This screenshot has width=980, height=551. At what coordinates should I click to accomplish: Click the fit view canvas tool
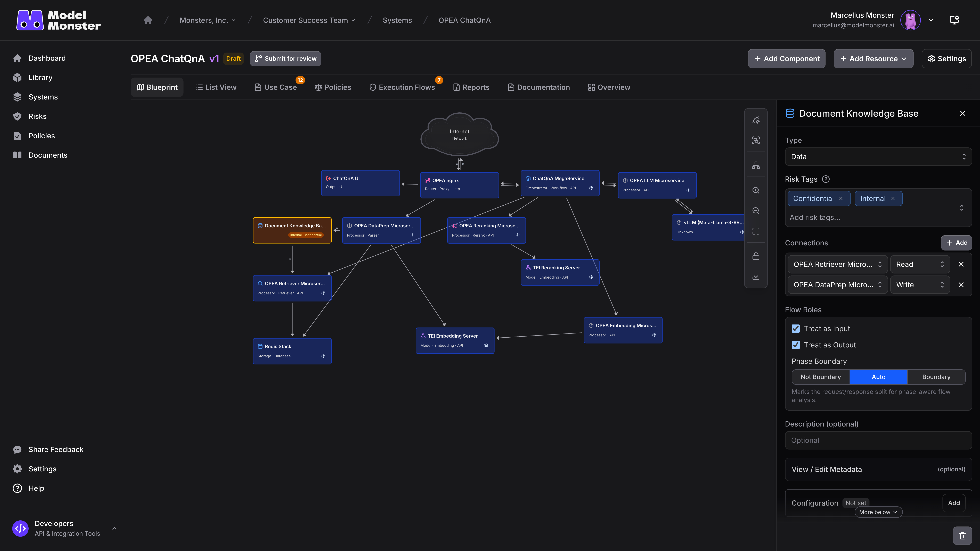[x=756, y=231]
